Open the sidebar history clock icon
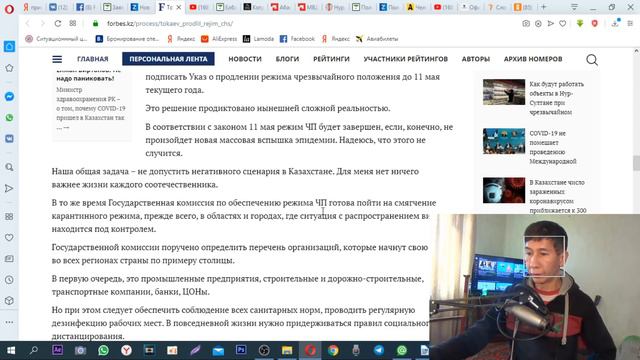Image resolution: width=640 pixels, height=360 pixels. (x=9, y=280)
